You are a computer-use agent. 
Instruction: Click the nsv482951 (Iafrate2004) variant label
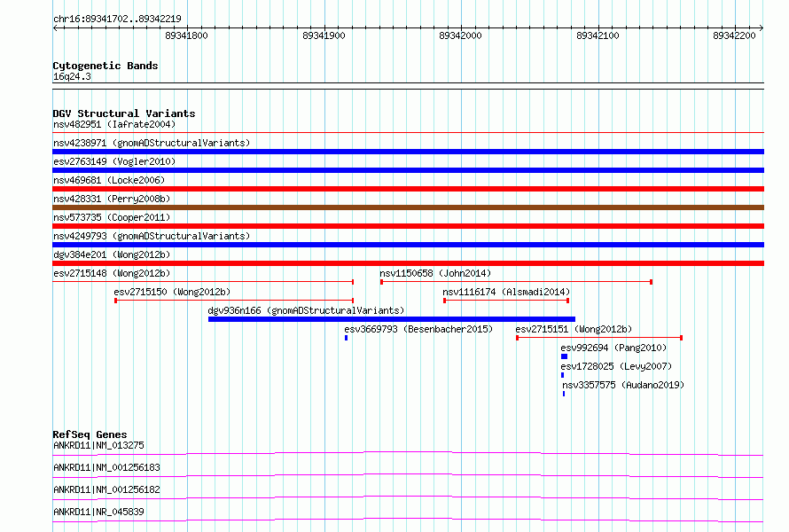click(x=114, y=124)
